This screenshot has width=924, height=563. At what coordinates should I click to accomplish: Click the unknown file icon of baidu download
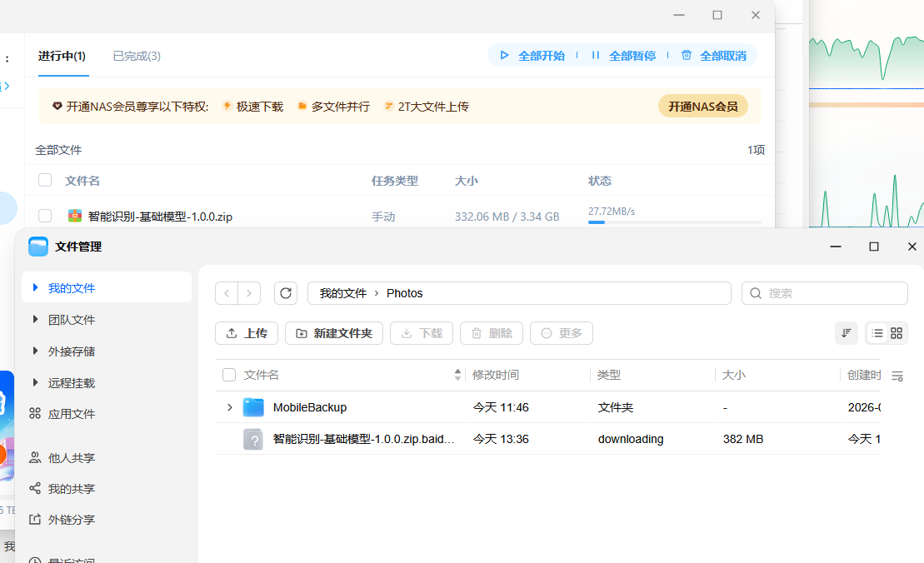(253, 440)
